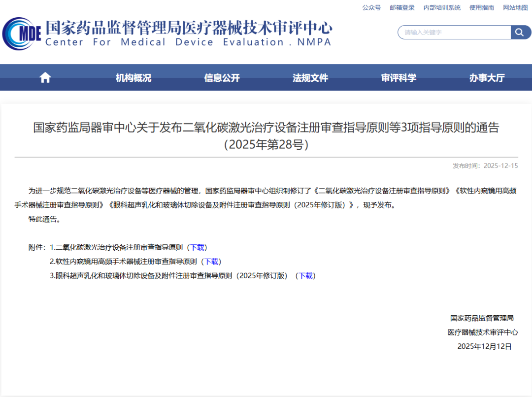This screenshot has width=532, height=397.
Task: Click the 公众号 top link
Action: pyautogui.click(x=371, y=7)
